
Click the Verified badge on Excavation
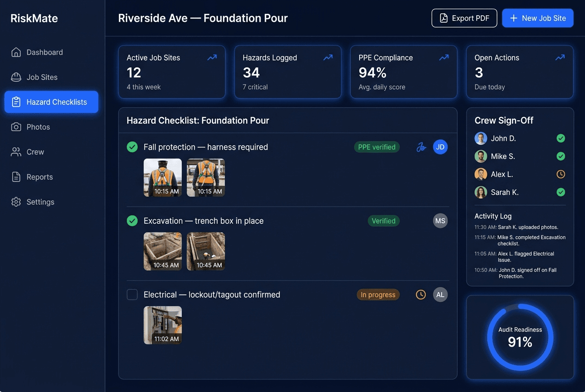coord(384,221)
